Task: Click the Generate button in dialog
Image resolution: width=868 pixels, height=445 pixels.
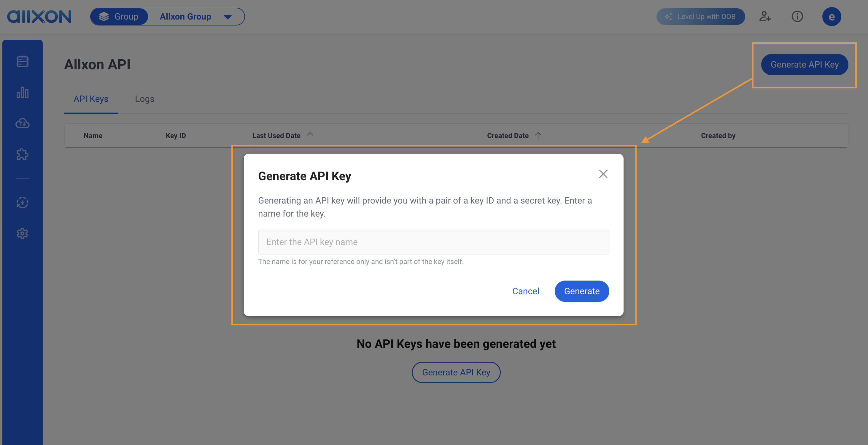Action: point(582,291)
